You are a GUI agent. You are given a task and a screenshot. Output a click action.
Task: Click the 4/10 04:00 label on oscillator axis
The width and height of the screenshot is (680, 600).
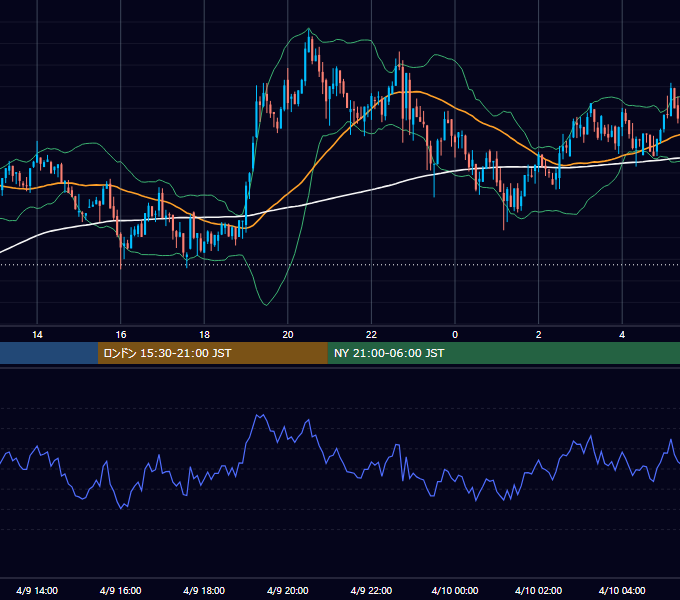[x=622, y=590]
